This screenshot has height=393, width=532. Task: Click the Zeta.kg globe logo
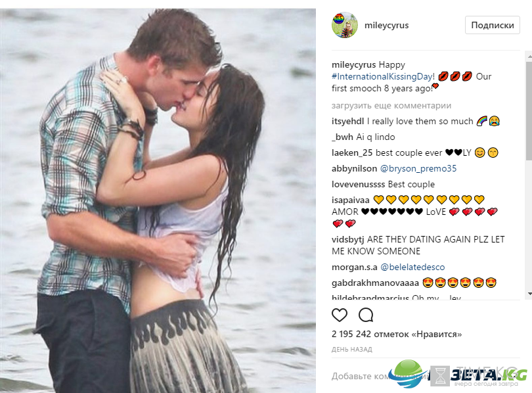coord(407,373)
